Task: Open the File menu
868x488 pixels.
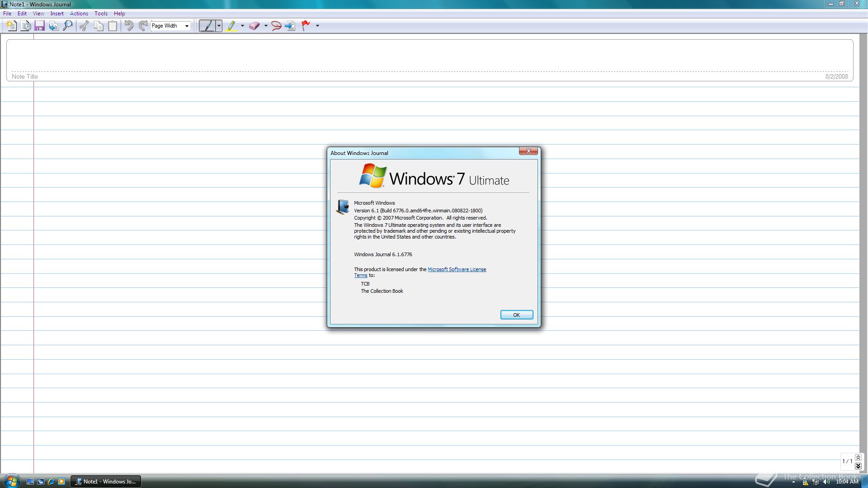Action: 7,14
